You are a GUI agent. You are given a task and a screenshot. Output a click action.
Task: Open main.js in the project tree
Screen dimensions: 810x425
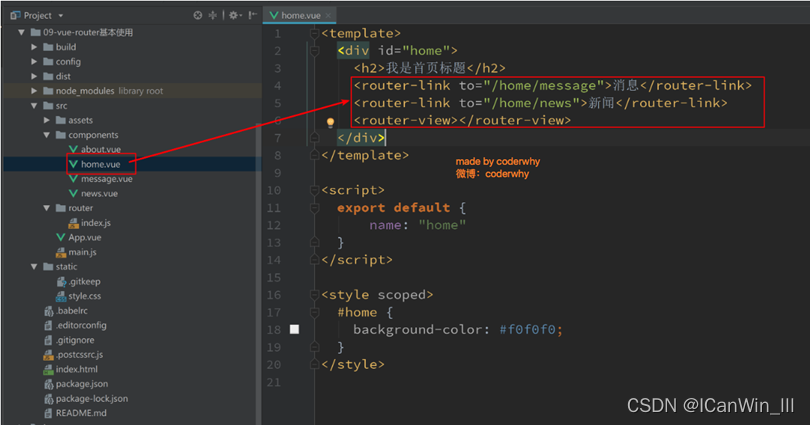coord(82,252)
